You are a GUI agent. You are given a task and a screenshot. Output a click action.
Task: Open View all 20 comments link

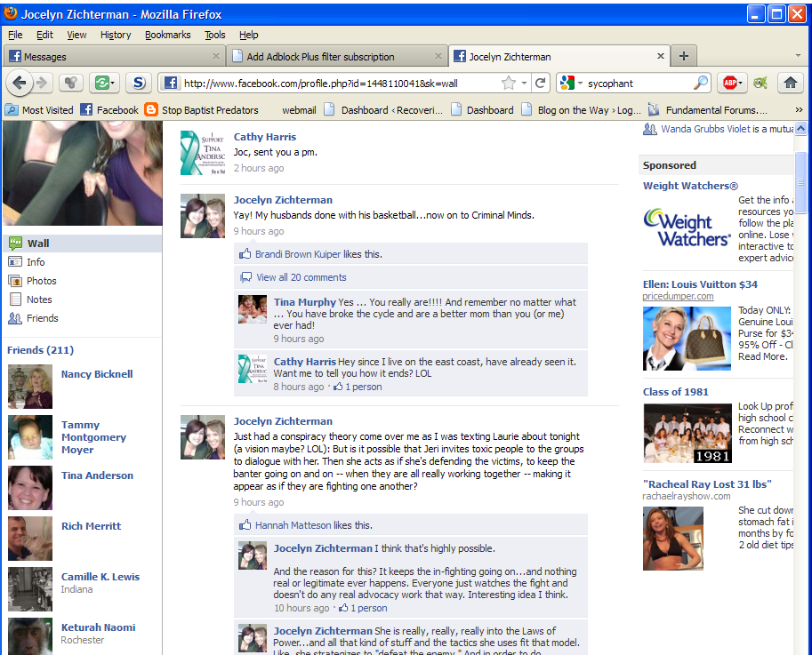coord(301,277)
